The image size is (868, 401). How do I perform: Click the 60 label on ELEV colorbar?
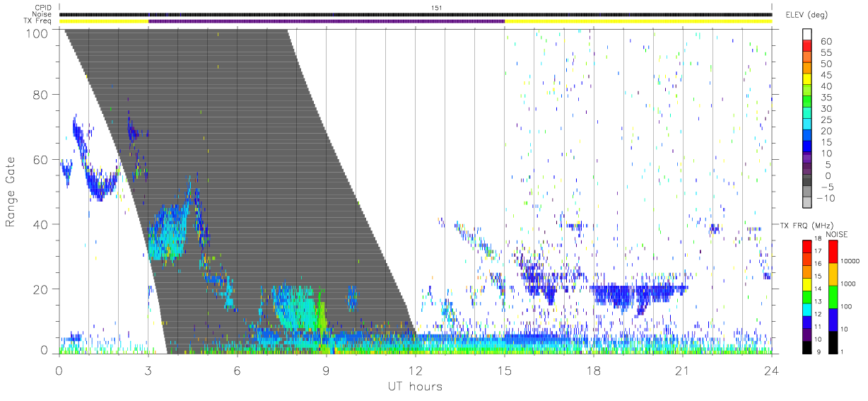click(826, 41)
